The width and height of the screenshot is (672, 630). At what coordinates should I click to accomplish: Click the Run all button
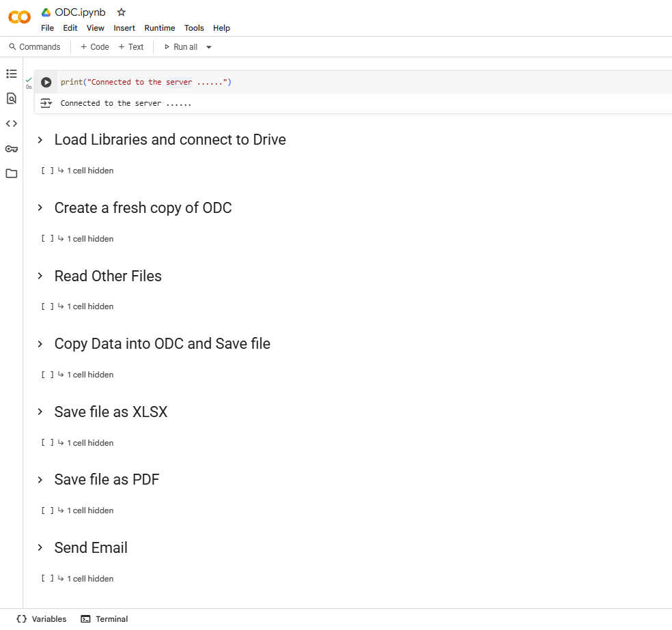180,47
